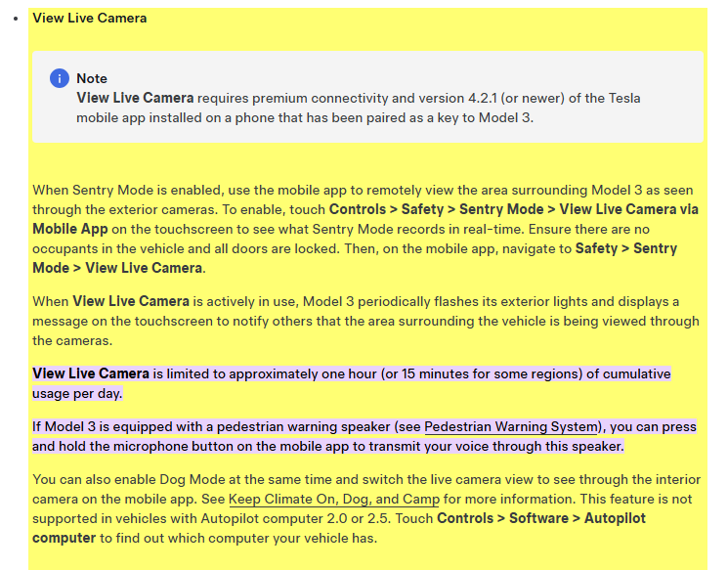728x570 pixels.
Task: Click the 'View Live Camera' bullet heading
Action: coord(90,19)
